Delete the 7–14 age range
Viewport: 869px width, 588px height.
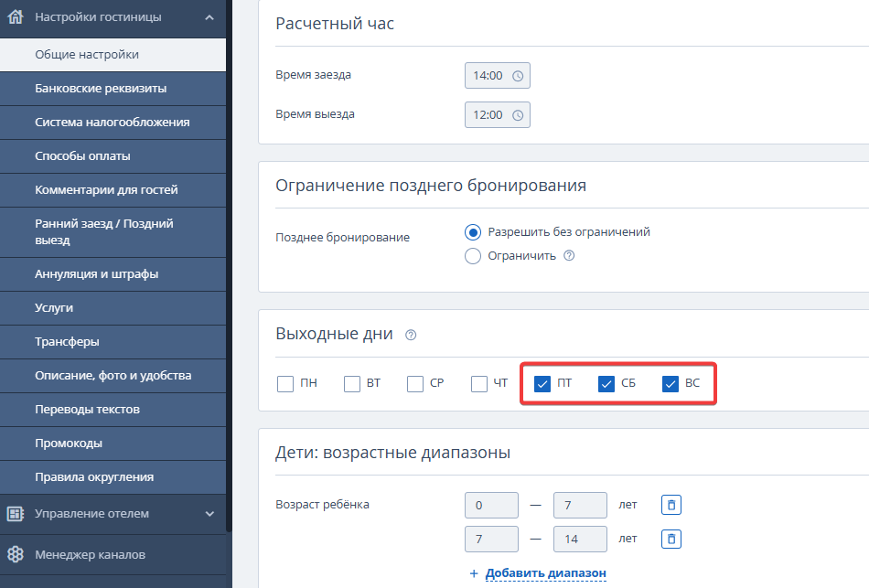[x=671, y=539]
